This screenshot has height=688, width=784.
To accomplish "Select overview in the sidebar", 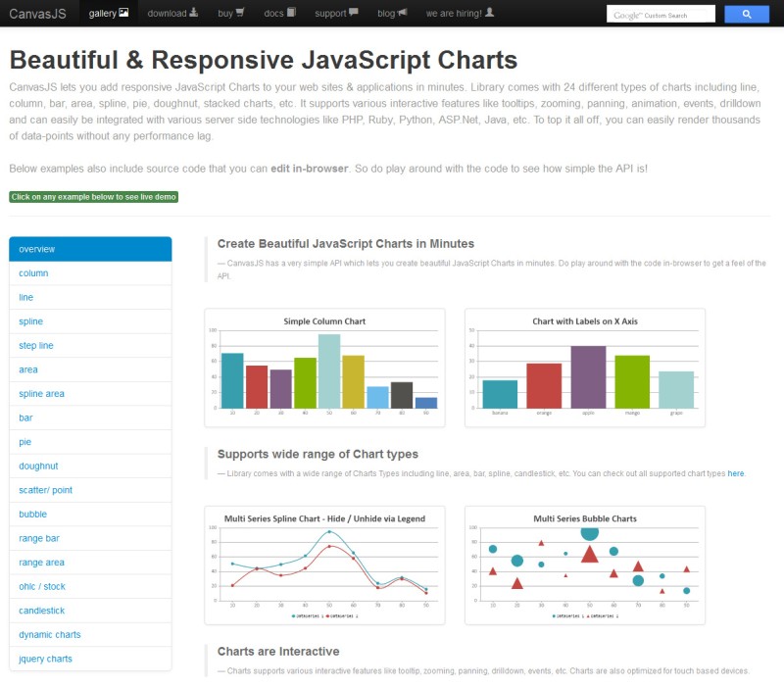I will [x=90, y=249].
